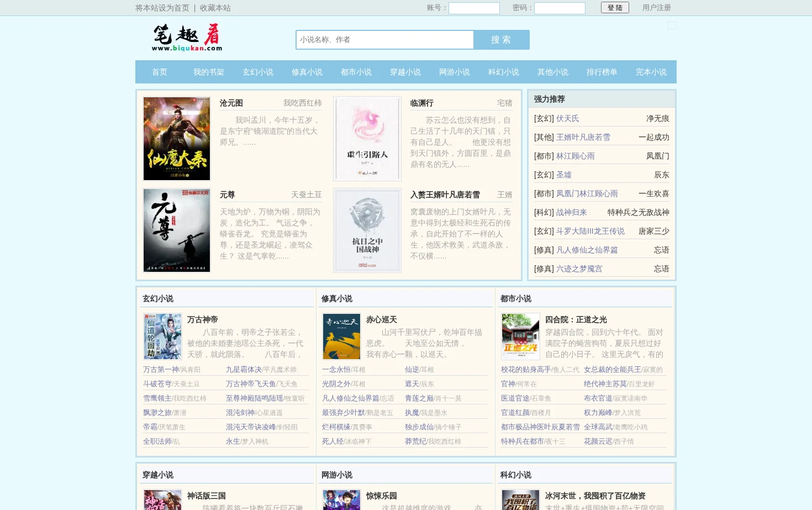This screenshot has height=510, width=812.
Task: Open the 赤心巡天 title link
Action: (x=382, y=319)
